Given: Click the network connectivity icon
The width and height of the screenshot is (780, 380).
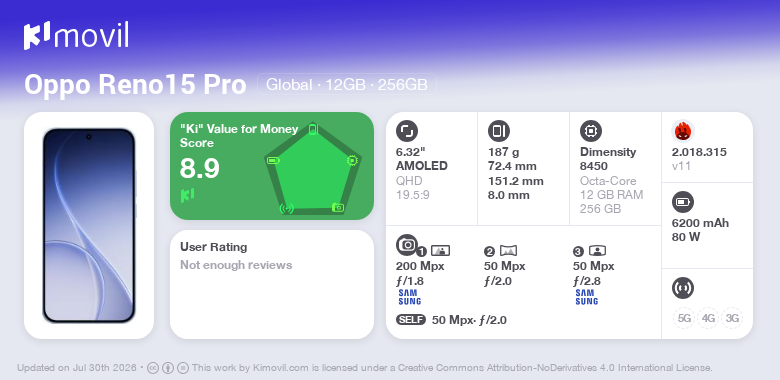Looking at the screenshot, I should point(682,287).
